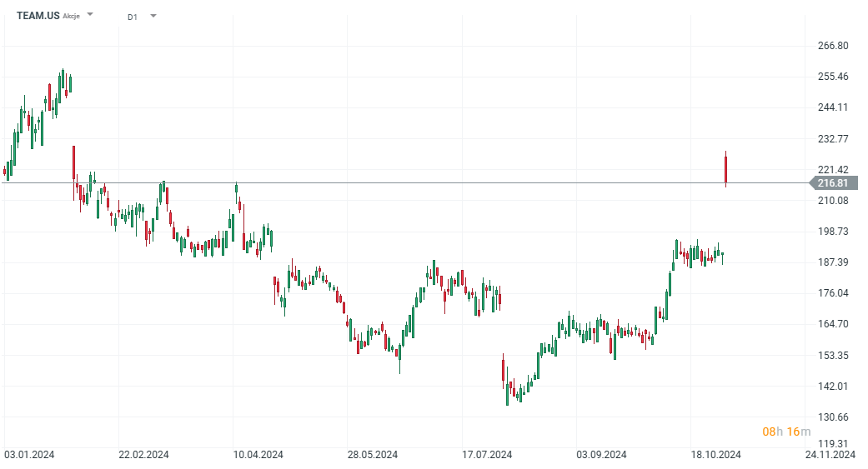Screen dimensions: 868x469
Task: Click the TEAM.US instrument name
Action: coord(38,16)
